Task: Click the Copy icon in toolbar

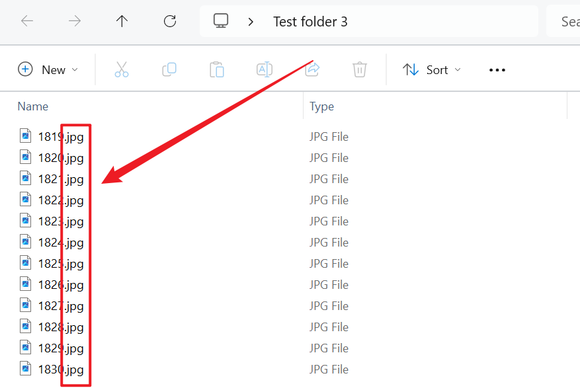Action: [x=169, y=69]
